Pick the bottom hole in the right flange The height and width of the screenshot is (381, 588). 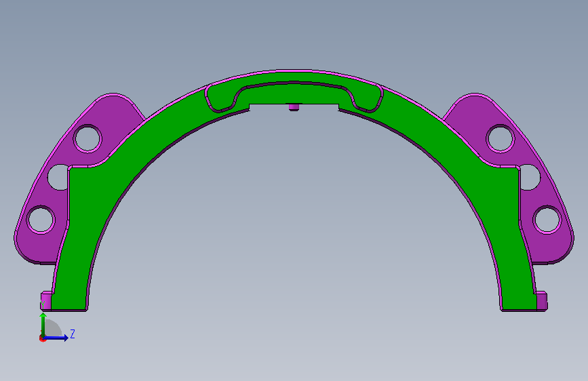[547, 220]
